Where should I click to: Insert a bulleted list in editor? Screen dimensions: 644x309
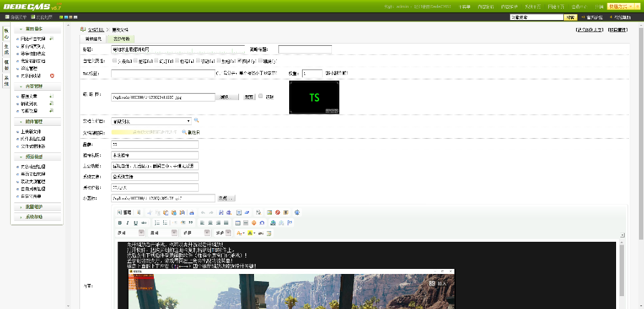click(x=165, y=223)
